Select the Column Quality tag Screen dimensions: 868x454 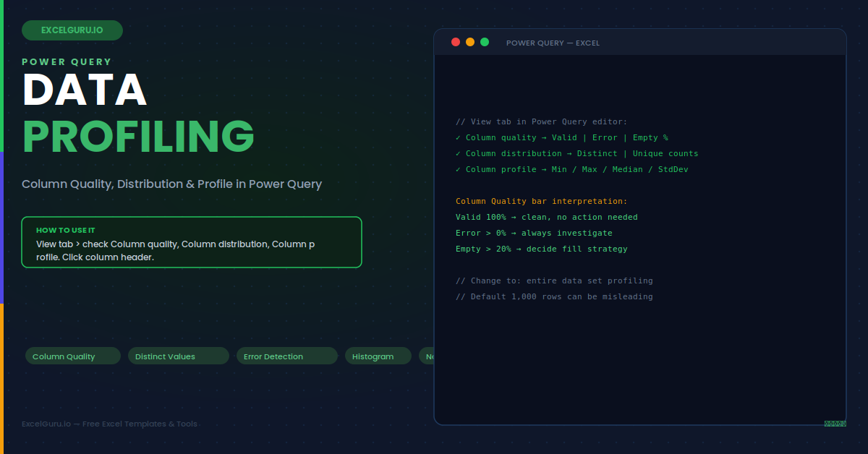point(73,356)
